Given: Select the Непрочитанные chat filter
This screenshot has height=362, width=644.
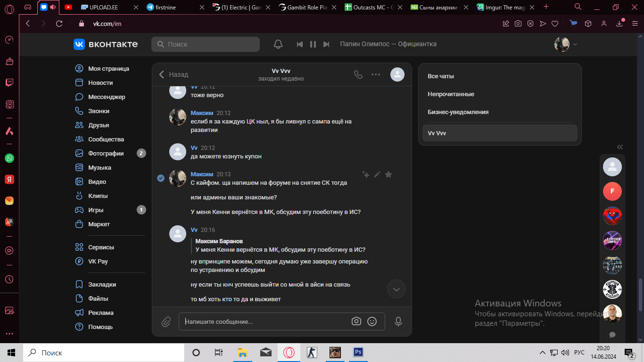Looking at the screenshot, I should coord(451,94).
